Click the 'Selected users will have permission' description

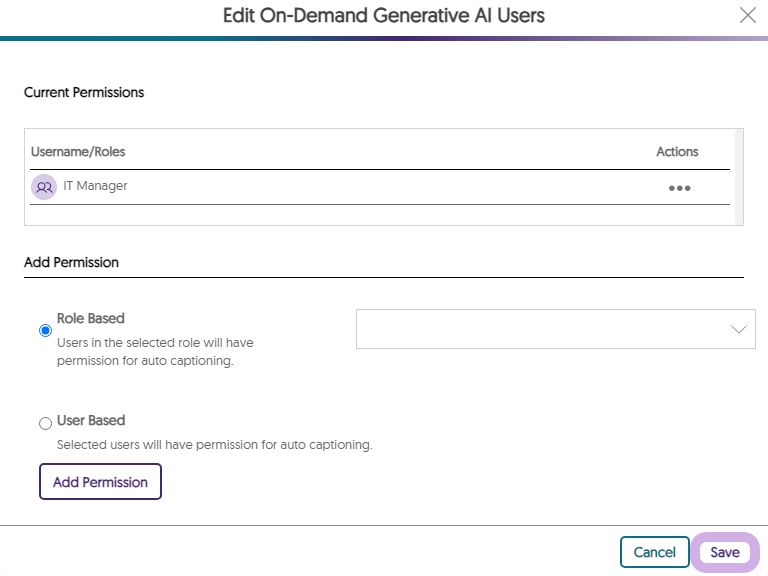tap(215, 445)
